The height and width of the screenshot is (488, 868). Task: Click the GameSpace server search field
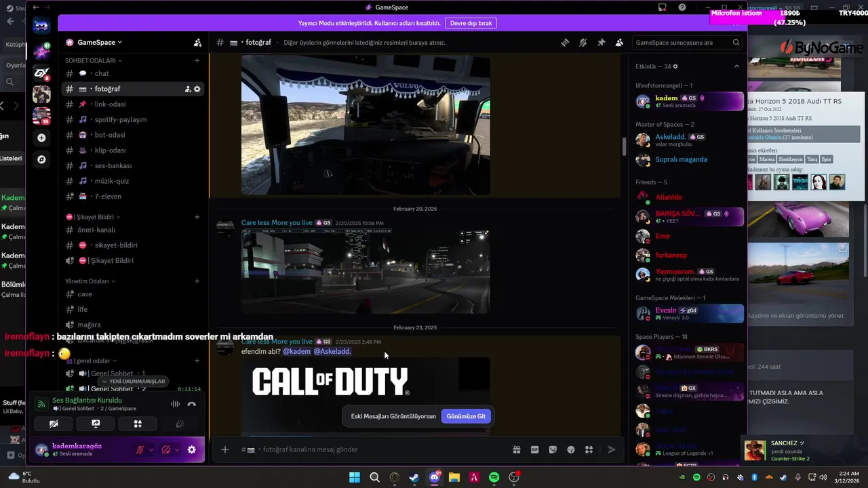coord(687,42)
